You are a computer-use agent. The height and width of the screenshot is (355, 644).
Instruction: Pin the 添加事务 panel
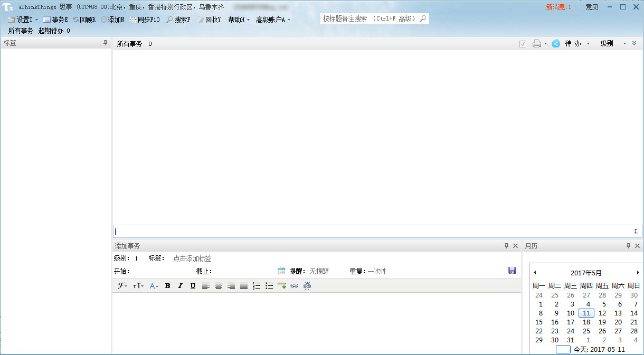506,246
